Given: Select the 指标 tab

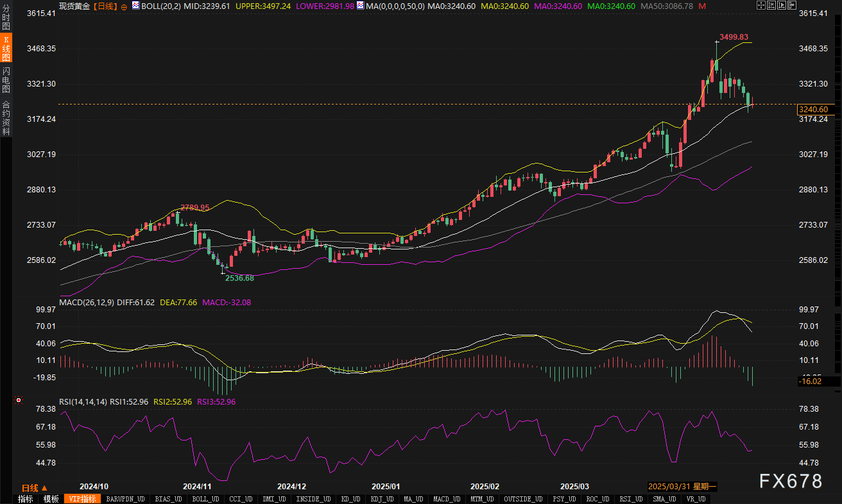Looking at the screenshot, I should (26, 499).
